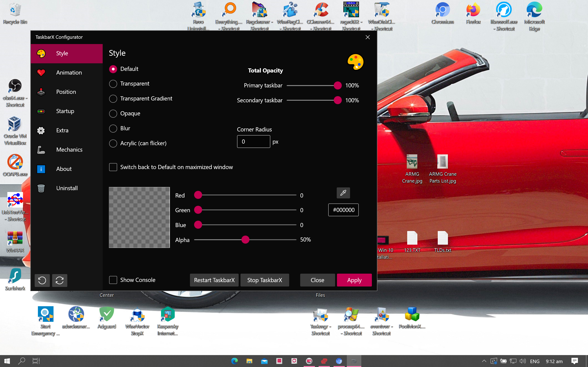Click the Alpha slider handle
The width and height of the screenshot is (588, 367).
(x=245, y=240)
